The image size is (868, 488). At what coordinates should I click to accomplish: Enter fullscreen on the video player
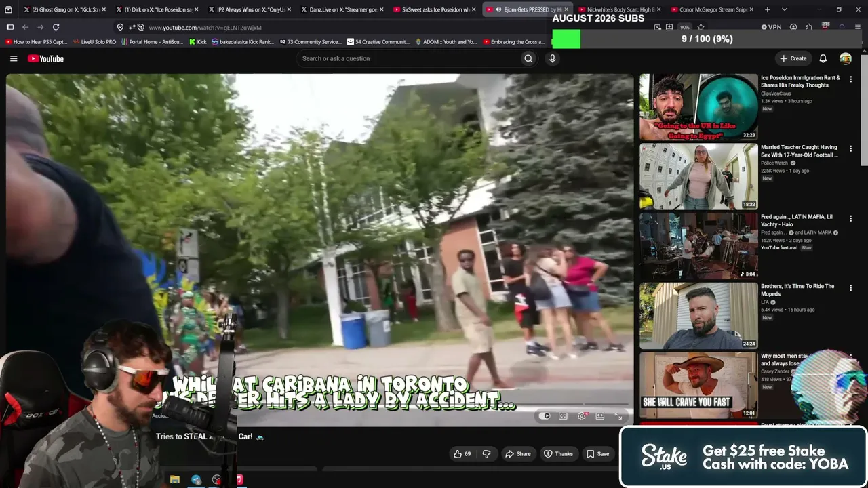[618, 416]
